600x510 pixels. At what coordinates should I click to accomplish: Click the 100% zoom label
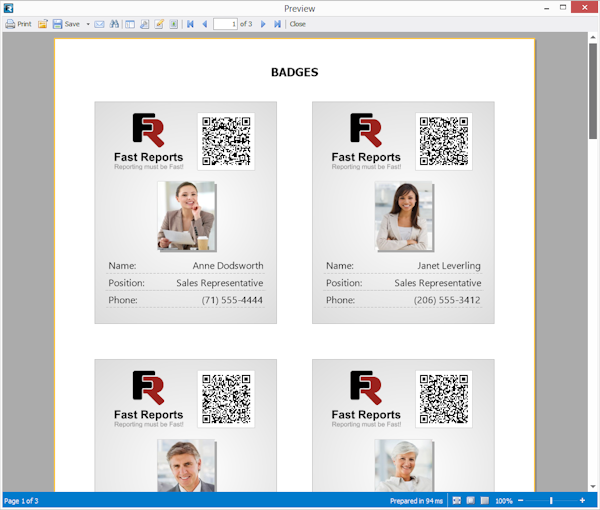coord(504,501)
